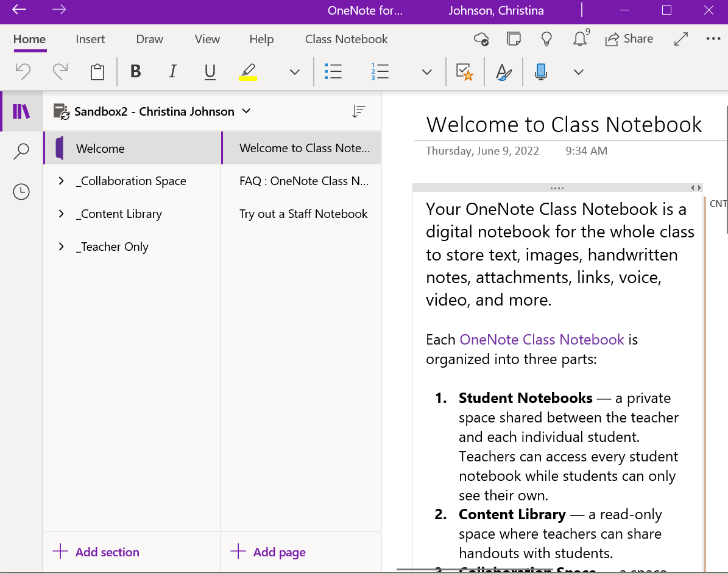Toggle bold formatting
The width and height of the screenshot is (728, 574).
[x=136, y=72]
